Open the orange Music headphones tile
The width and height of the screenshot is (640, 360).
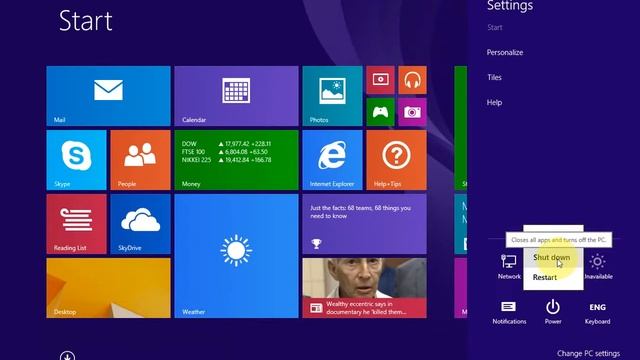[x=412, y=80]
